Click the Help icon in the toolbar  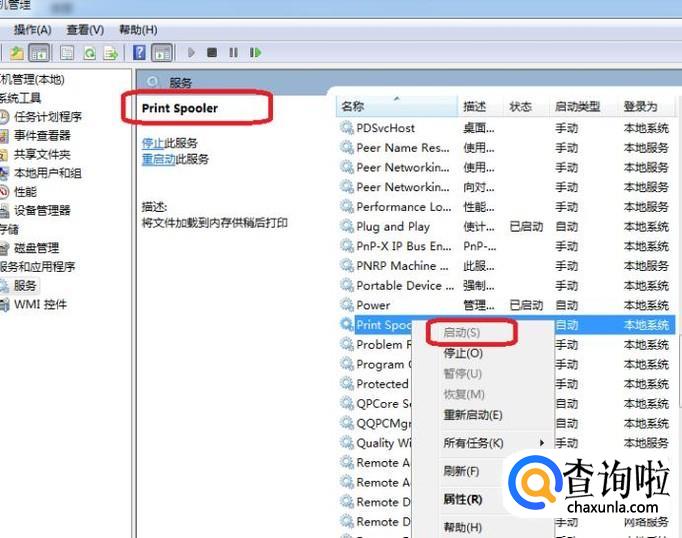(x=140, y=52)
